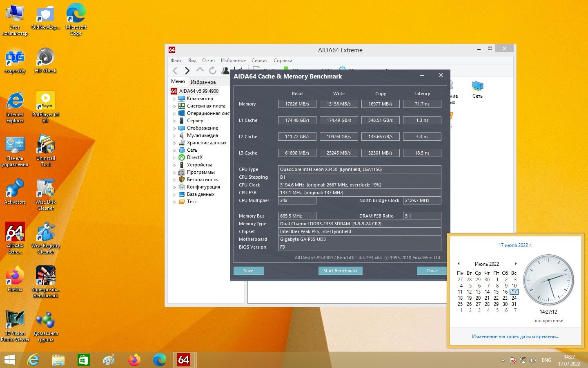Click the Close button in benchmark dialog
588x368 pixels.
click(432, 271)
